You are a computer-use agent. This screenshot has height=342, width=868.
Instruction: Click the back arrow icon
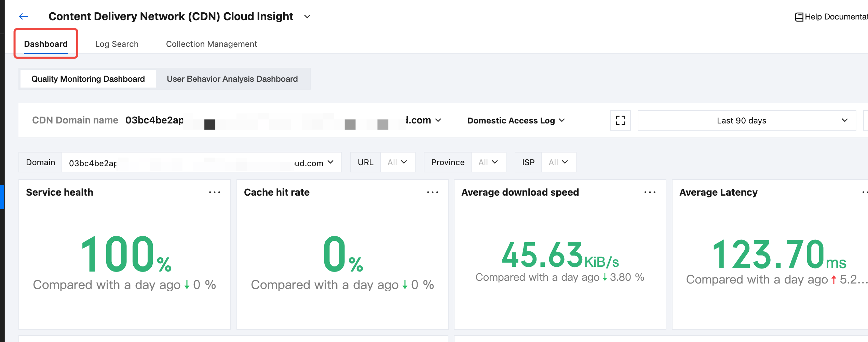click(x=23, y=16)
